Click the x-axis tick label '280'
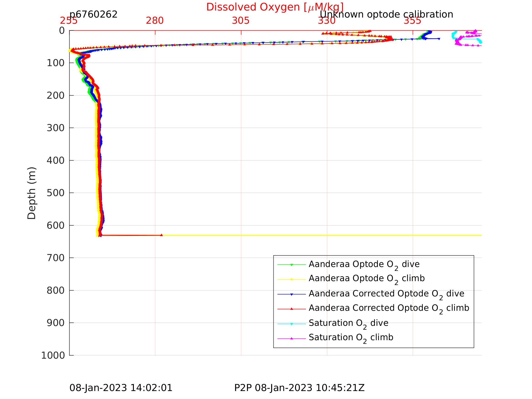Screen dimensions: 532x399 point(155,21)
